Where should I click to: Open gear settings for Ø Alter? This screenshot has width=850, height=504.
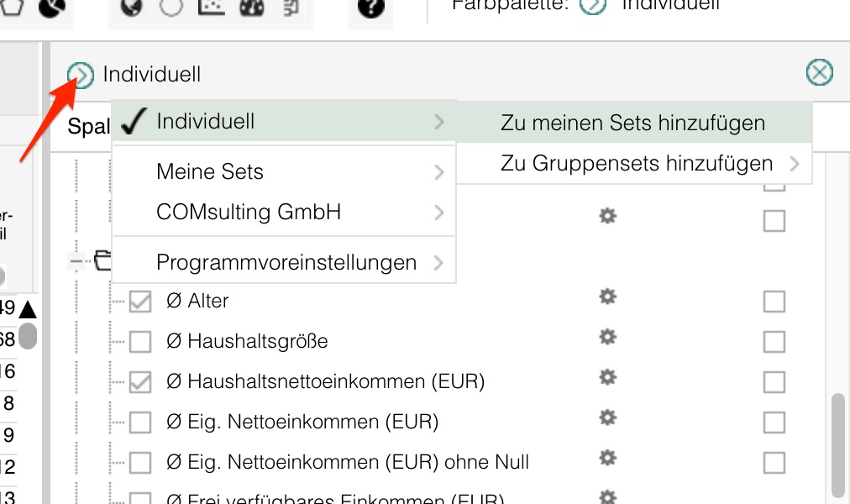(607, 297)
